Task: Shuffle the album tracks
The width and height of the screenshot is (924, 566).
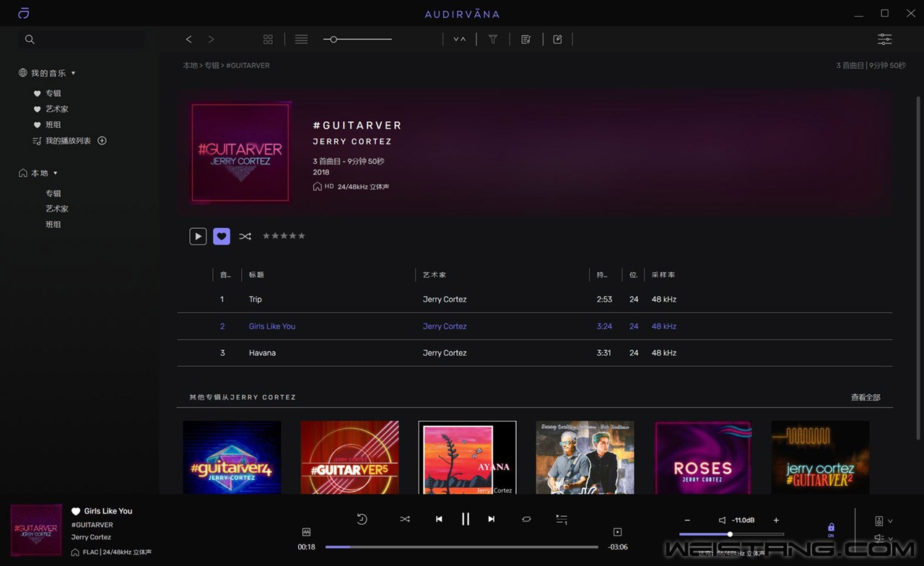Action: point(245,236)
